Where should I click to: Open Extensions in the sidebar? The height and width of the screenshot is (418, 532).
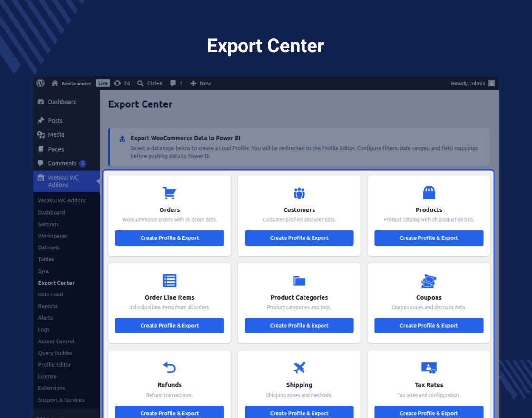[x=51, y=388]
